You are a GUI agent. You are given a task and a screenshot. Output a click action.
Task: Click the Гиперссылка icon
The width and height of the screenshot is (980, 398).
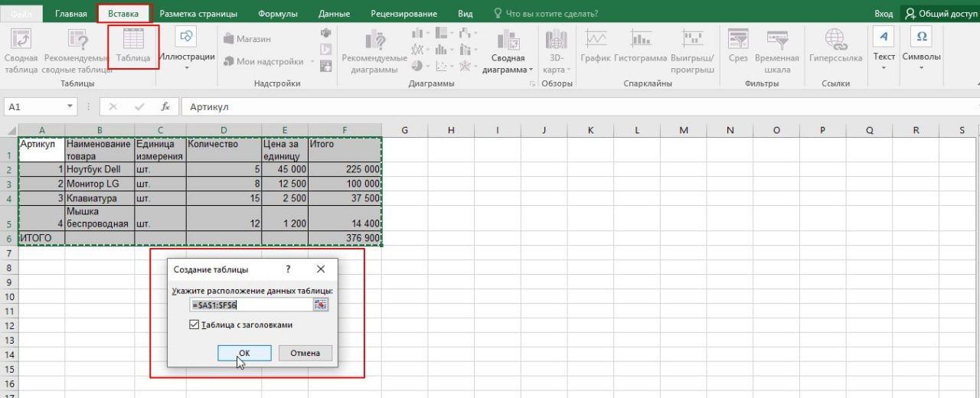tap(835, 40)
